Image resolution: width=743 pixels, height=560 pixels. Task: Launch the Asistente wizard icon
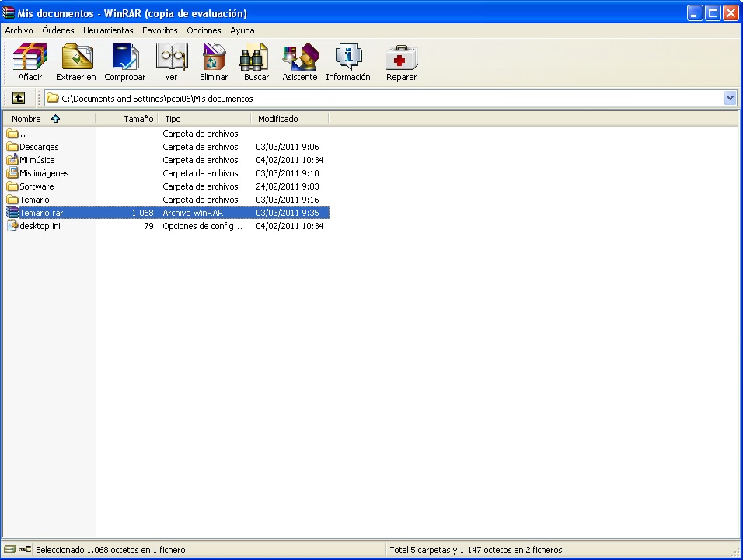click(x=300, y=57)
